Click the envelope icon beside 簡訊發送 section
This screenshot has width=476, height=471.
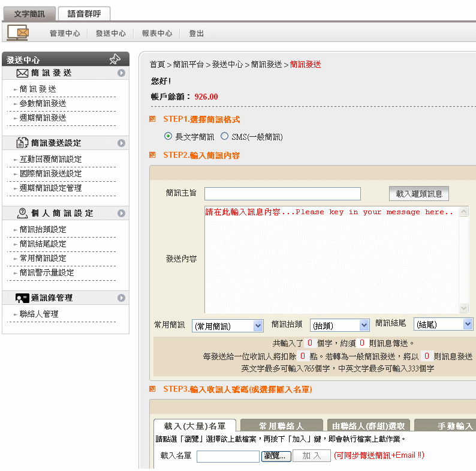[x=22, y=73]
